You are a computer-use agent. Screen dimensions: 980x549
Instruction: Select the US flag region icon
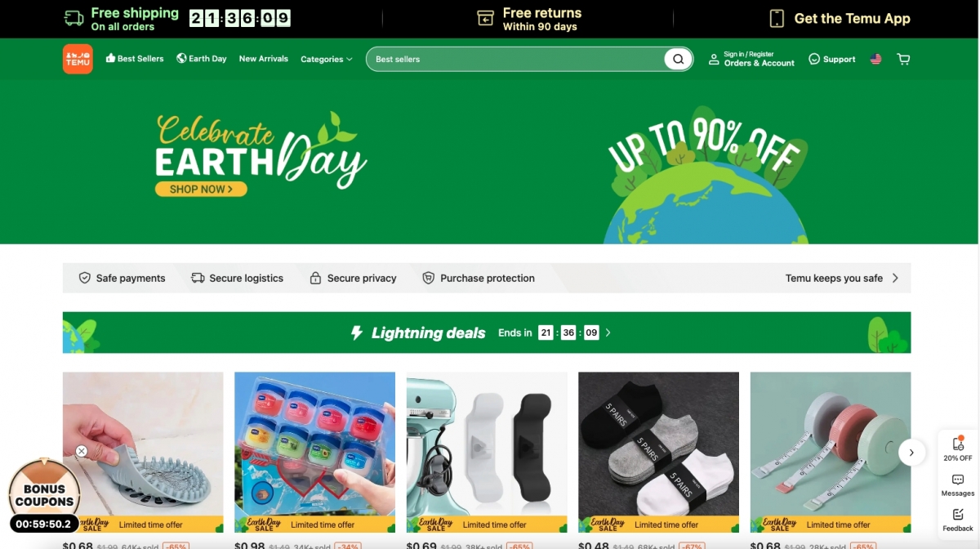click(x=875, y=59)
